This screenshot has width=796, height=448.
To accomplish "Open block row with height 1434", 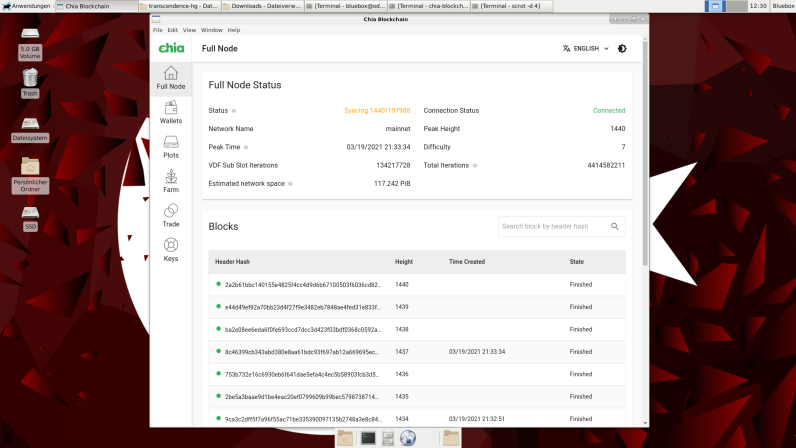I will pyautogui.click(x=417, y=418).
